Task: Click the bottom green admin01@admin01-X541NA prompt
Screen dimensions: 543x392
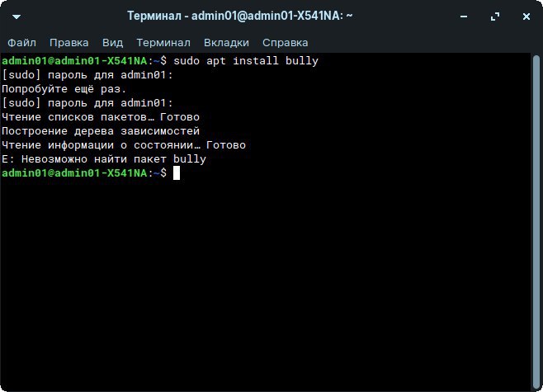Action: (74, 172)
